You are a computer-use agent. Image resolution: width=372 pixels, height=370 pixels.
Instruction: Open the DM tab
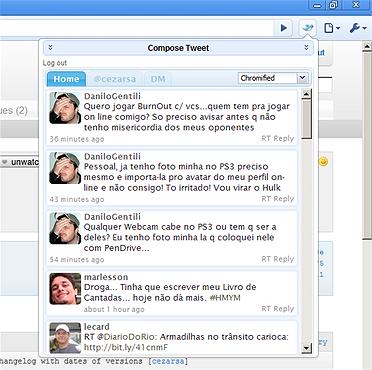pos(158,79)
